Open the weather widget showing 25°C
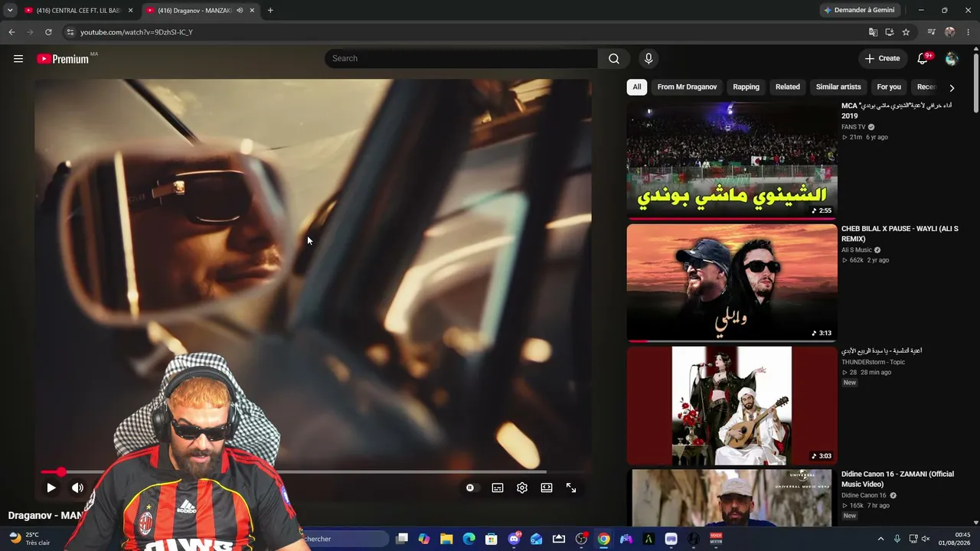This screenshot has width=980, height=551. pos(29,539)
